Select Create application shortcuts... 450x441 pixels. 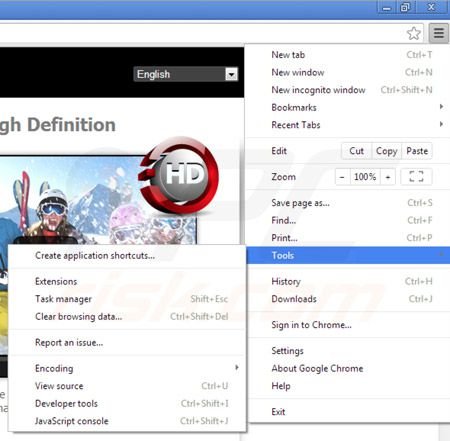(x=127, y=256)
